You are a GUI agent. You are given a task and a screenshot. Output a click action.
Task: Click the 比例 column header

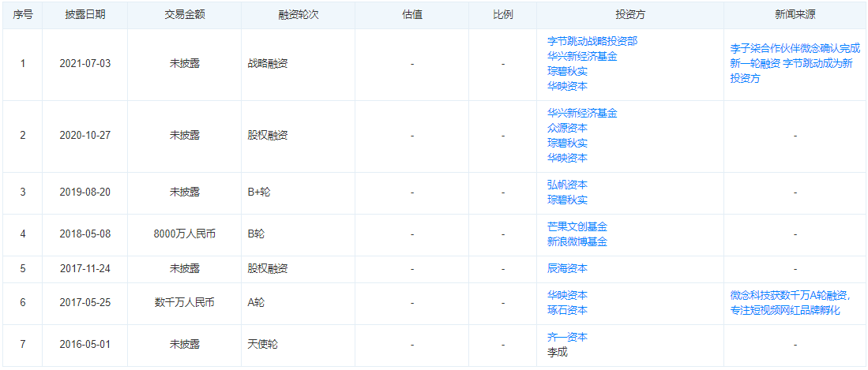(502, 15)
